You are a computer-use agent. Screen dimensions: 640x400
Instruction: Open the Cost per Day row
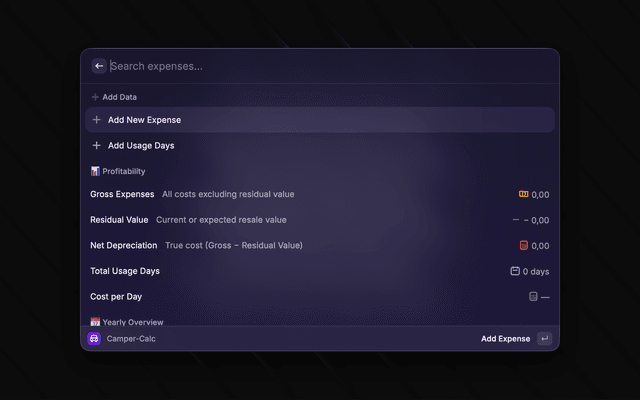point(320,297)
